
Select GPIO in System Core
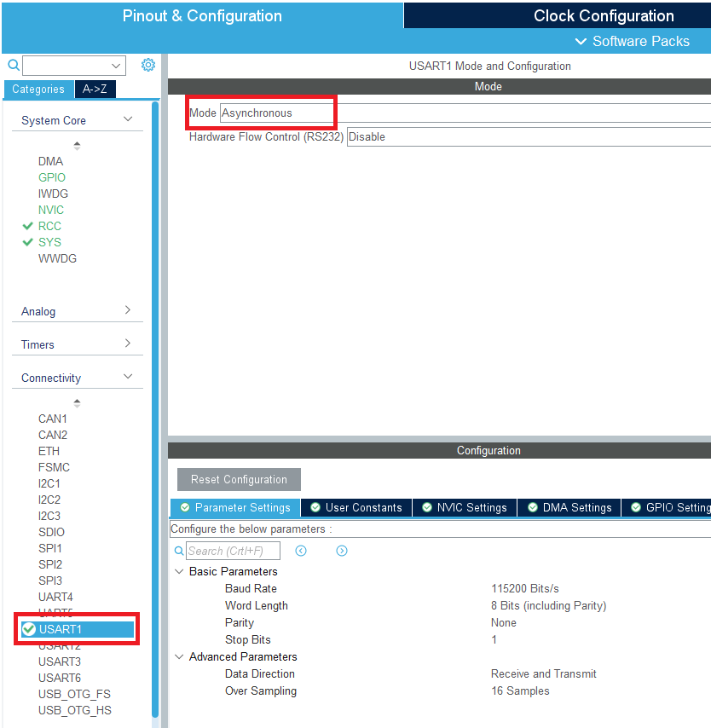[52, 177]
